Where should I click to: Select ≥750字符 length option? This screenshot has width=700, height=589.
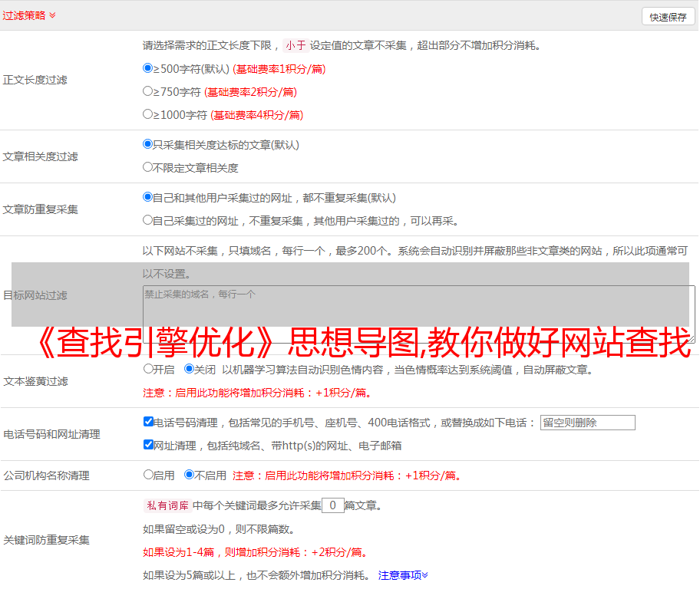coord(148,91)
